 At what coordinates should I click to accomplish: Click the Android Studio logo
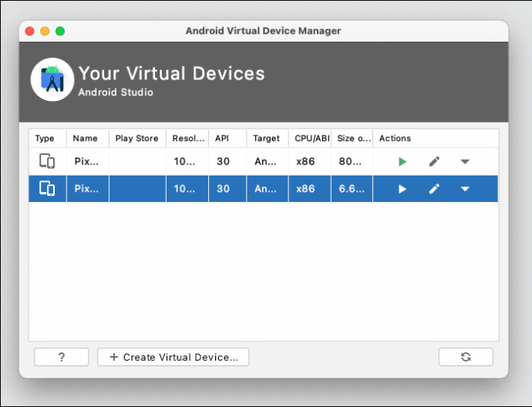tap(52, 79)
